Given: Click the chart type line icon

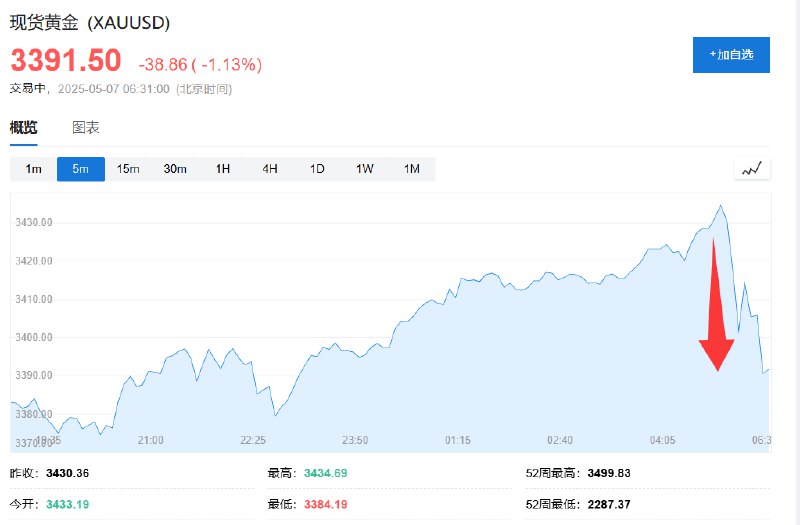Looking at the screenshot, I should tap(752, 168).
